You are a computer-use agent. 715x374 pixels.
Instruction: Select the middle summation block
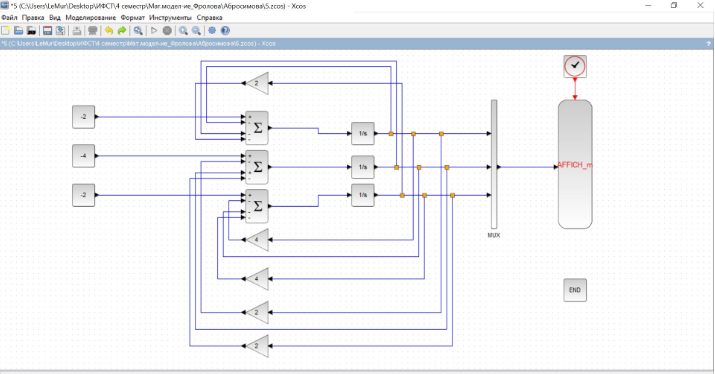(x=257, y=167)
